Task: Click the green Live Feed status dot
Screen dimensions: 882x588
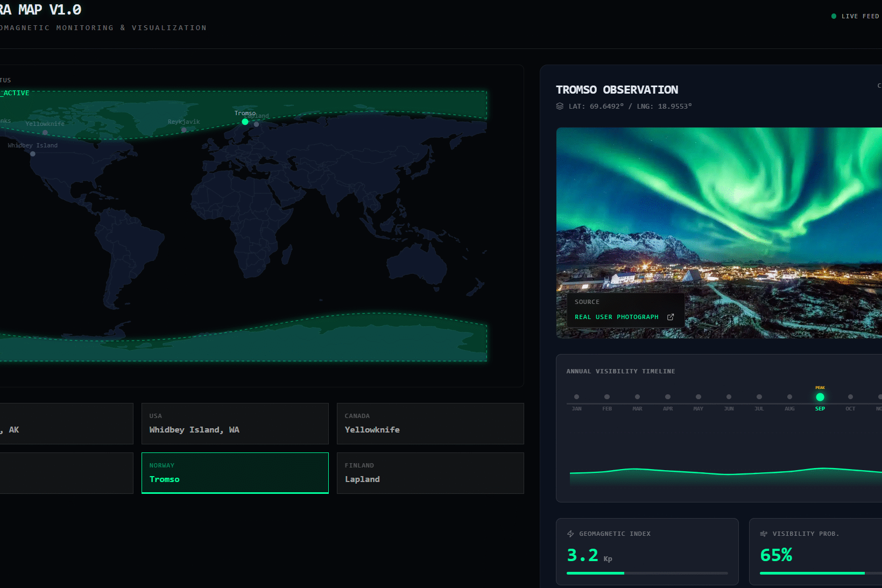Action: (834, 16)
